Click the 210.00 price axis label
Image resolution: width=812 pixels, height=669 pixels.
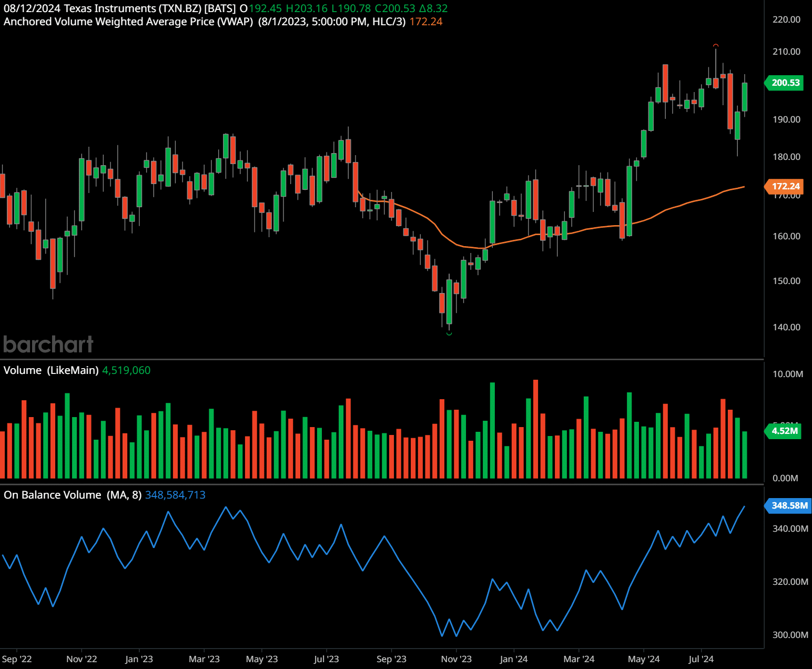pyautogui.click(x=786, y=52)
